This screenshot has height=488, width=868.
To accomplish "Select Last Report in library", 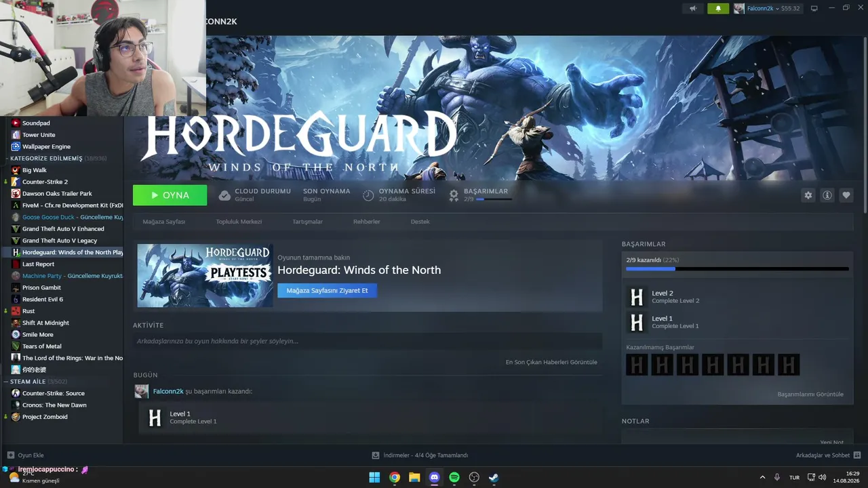I will click(x=38, y=264).
